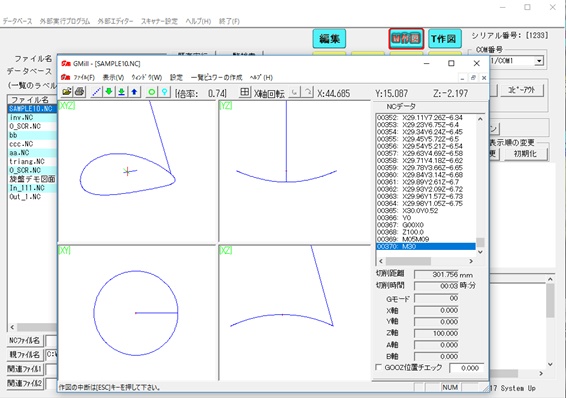Open the ウィンドウ(W) menu in GMill
The width and height of the screenshot is (567, 398).
(146, 78)
